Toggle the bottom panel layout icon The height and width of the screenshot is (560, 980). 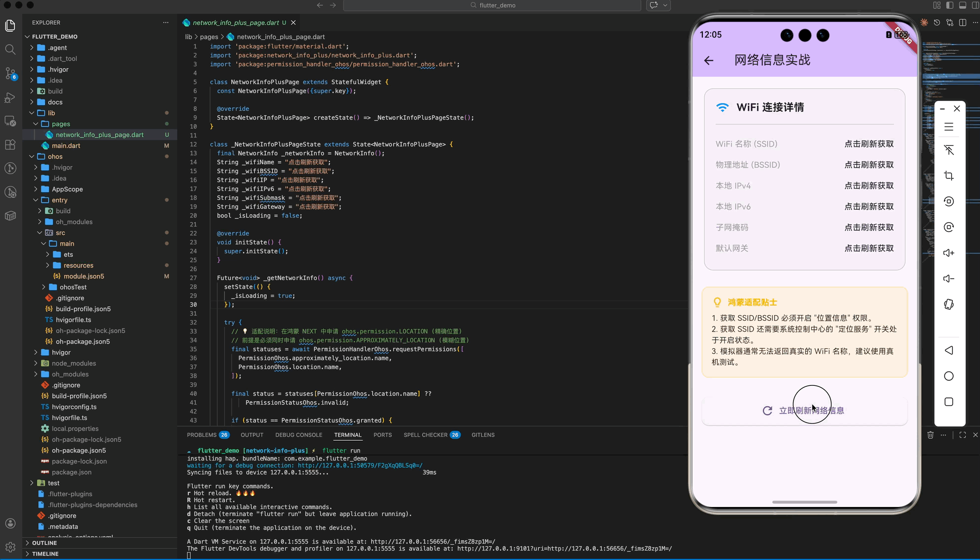coord(962,5)
